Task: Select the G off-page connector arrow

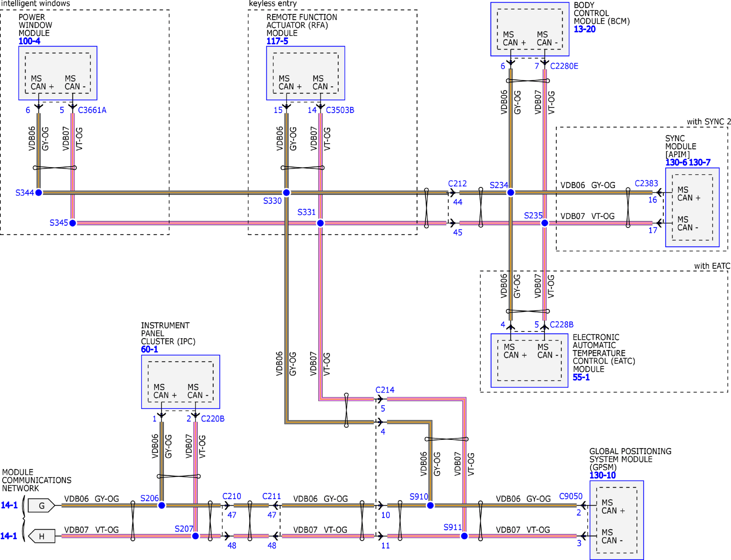Action: [x=42, y=505]
